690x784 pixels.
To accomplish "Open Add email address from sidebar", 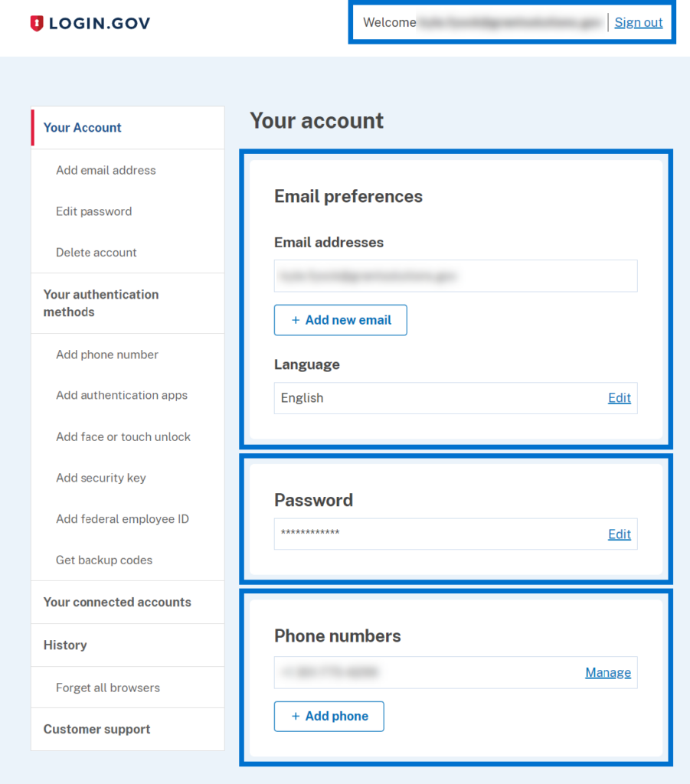I will click(x=106, y=170).
